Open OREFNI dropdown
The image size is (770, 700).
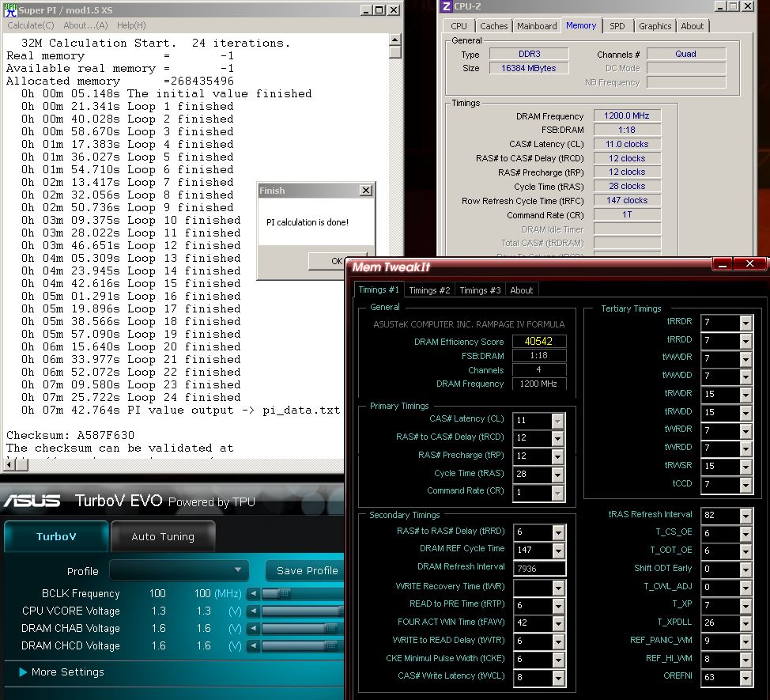pos(745,677)
